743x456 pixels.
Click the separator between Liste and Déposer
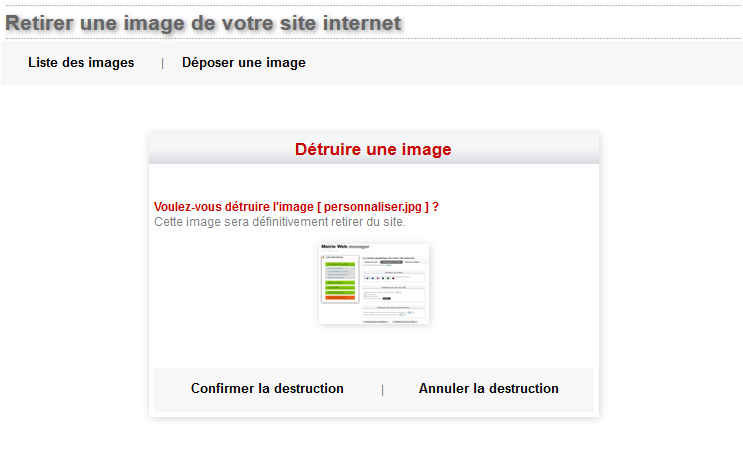162,63
